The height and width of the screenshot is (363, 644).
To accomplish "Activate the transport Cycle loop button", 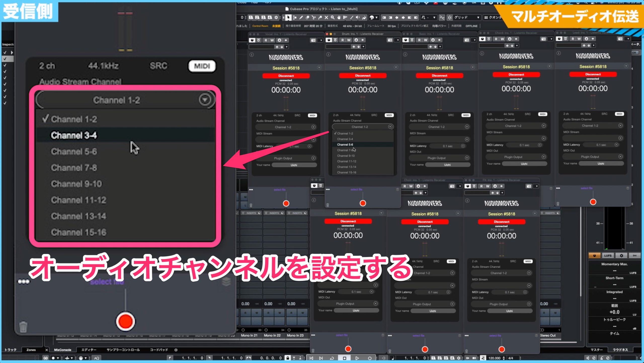I will point(332,358).
